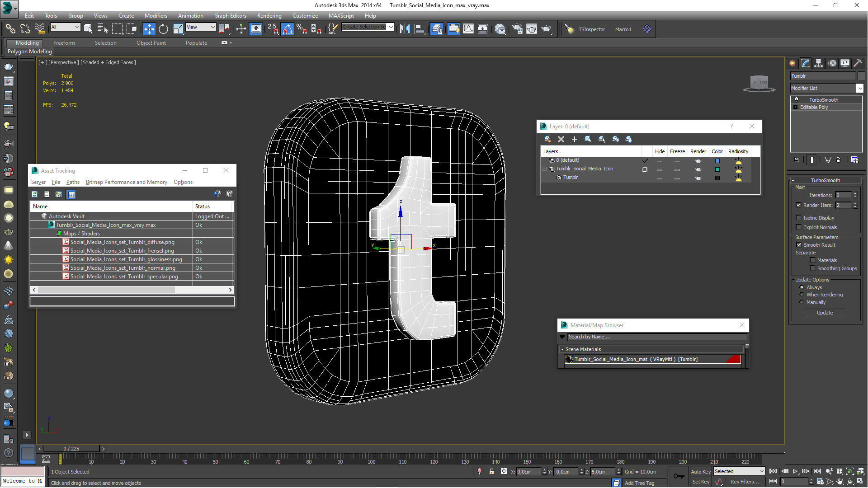
Task: Click the Key Filters button
Action: (x=745, y=482)
